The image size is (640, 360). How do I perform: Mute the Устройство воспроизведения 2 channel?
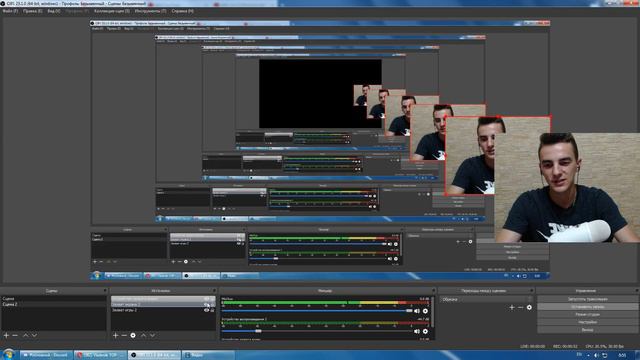point(417,331)
